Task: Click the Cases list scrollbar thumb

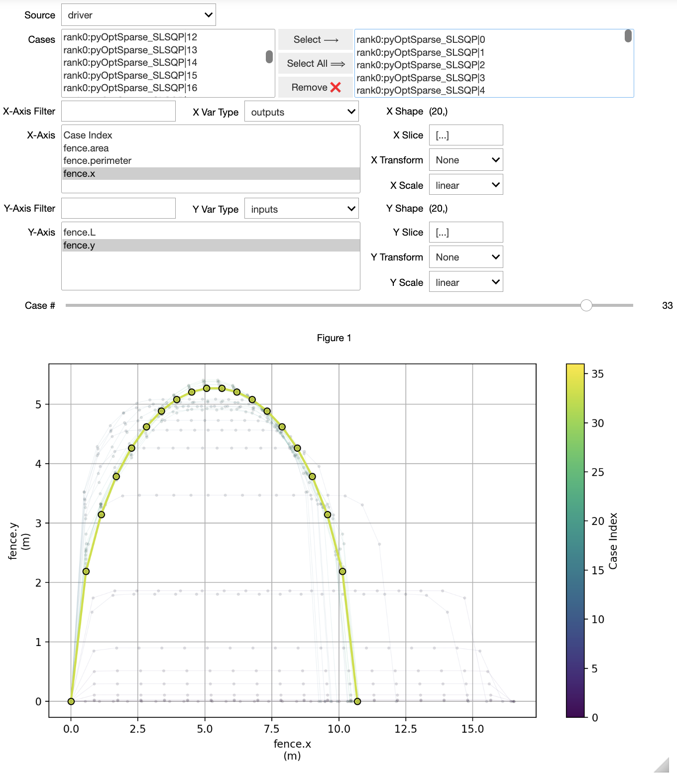Action: (x=269, y=57)
